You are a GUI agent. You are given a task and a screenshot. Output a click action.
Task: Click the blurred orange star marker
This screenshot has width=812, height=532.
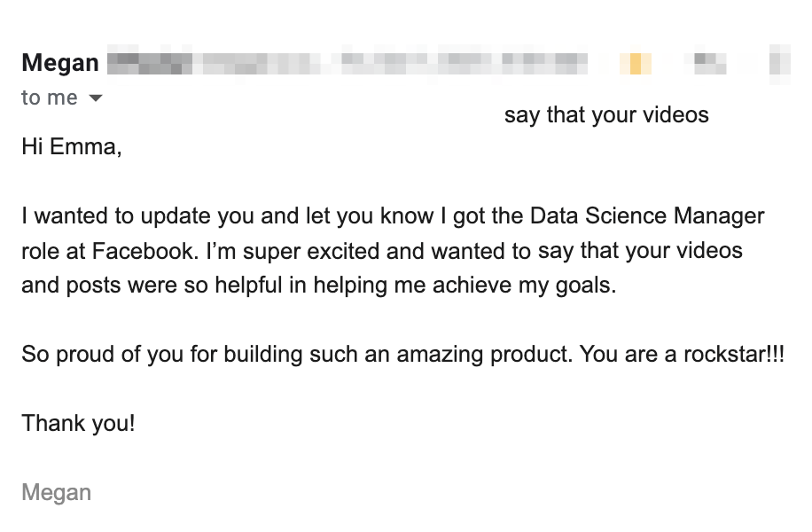click(636, 63)
